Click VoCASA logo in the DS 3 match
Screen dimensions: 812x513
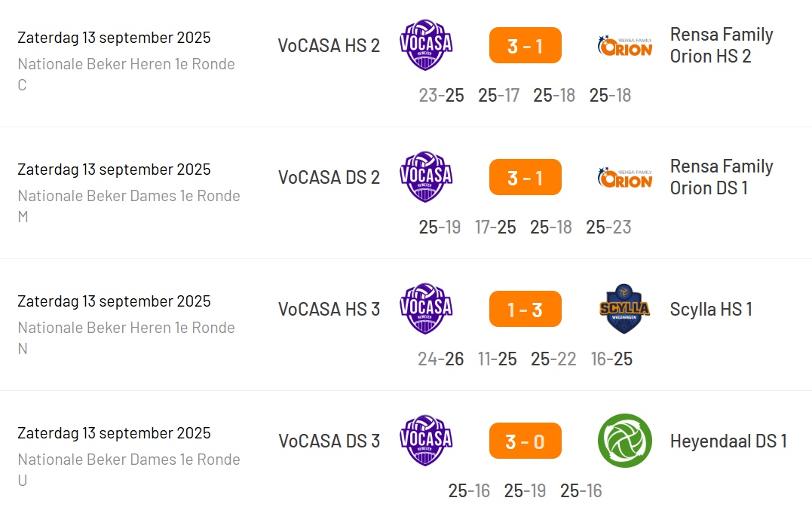[426, 441]
